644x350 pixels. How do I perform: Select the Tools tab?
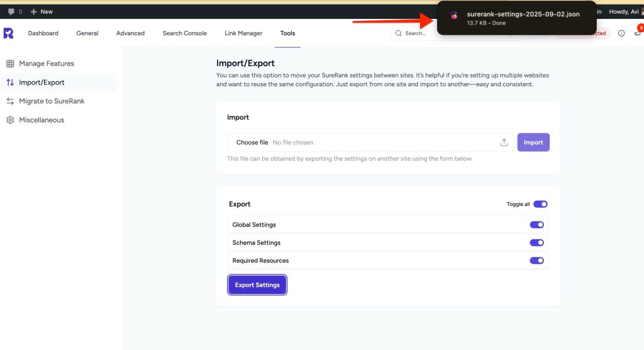(x=287, y=33)
